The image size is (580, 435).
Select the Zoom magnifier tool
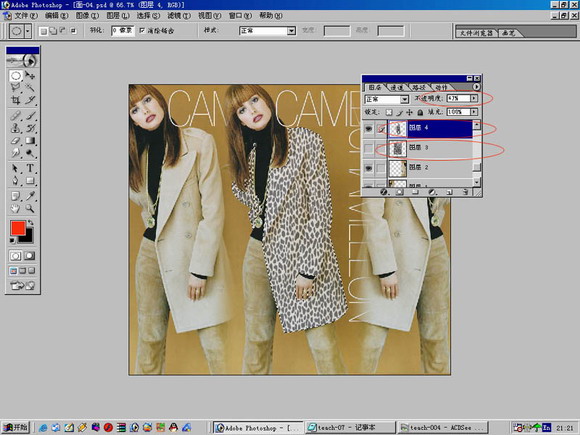[30, 208]
